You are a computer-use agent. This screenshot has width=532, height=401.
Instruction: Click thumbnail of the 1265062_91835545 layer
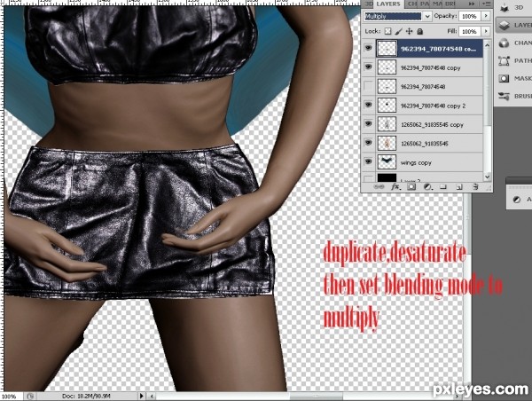coord(387,144)
